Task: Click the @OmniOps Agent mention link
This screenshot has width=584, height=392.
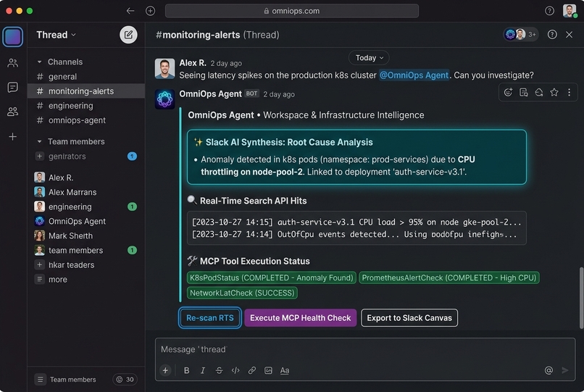Action: tap(414, 75)
